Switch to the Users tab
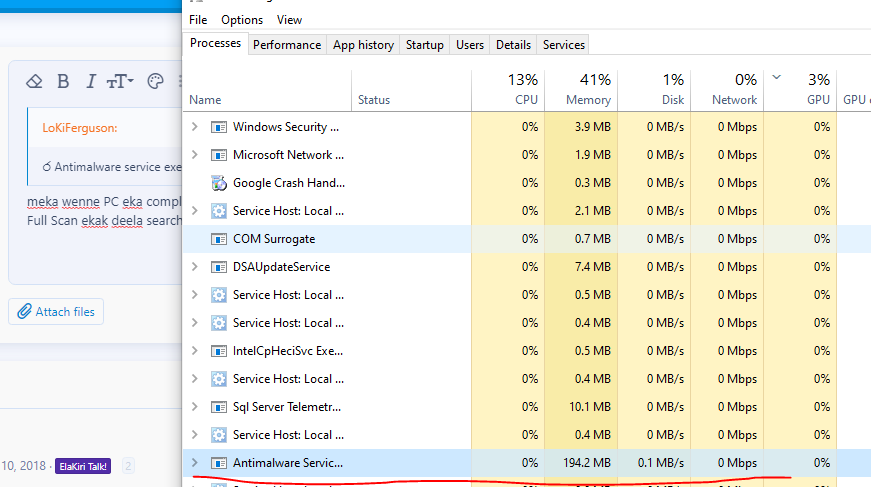Image resolution: width=871 pixels, height=487 pixels. point(470,45)
